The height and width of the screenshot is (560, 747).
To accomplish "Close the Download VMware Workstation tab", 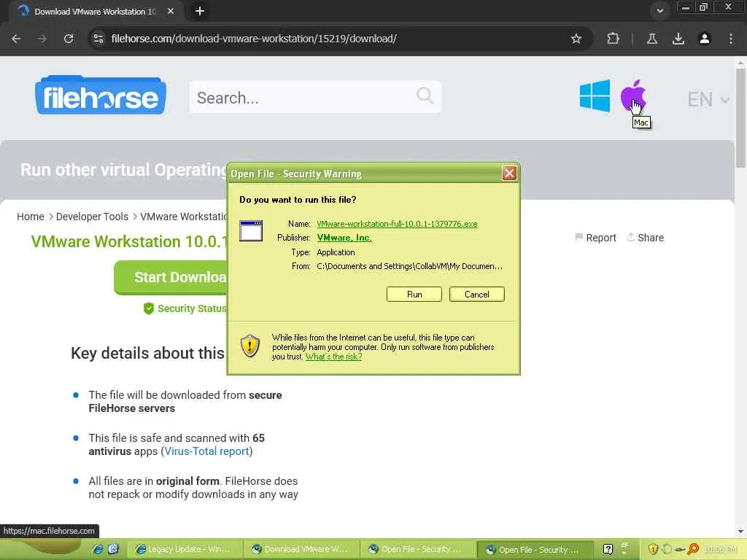I will (x=171, y=11).
